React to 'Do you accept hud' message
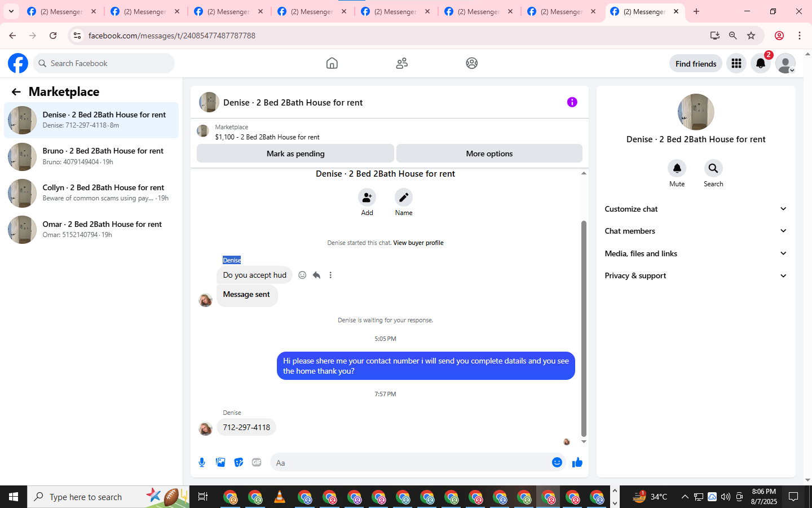The height and width of the screenshot is (508, 812). tap(302, 275)
